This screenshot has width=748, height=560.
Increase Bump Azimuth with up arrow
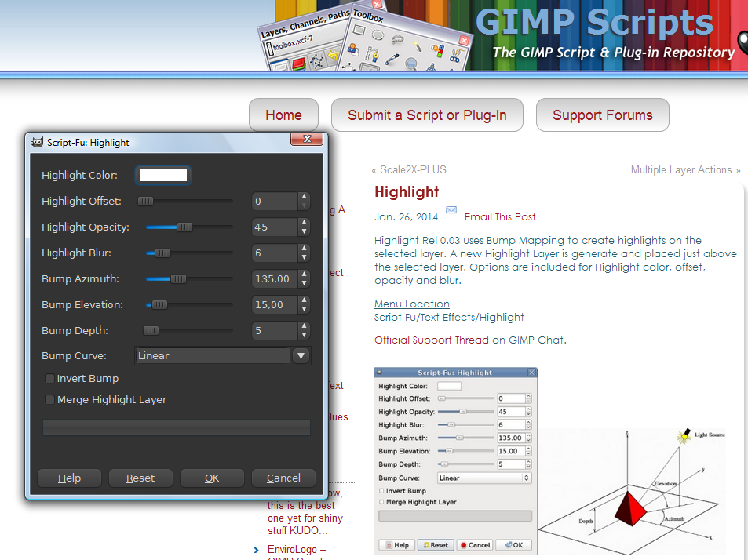[x=304, y=274]
